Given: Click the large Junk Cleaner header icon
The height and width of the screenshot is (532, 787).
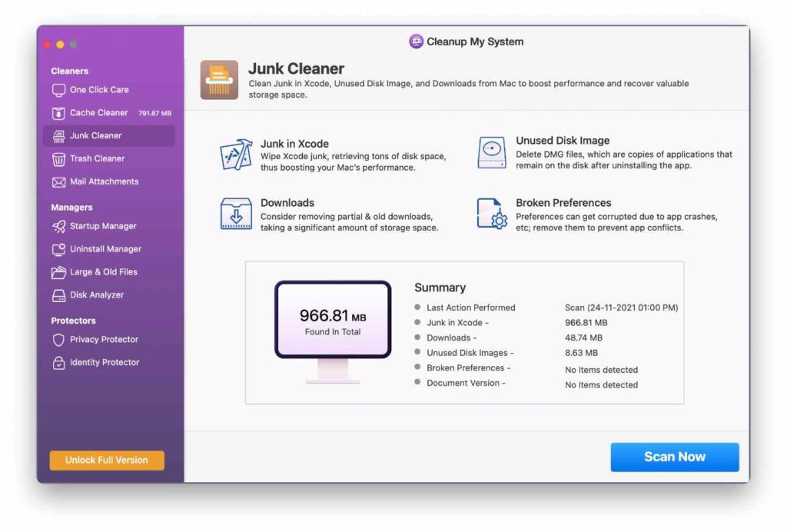Looking at the screenshot, I should tap(219, 80).
